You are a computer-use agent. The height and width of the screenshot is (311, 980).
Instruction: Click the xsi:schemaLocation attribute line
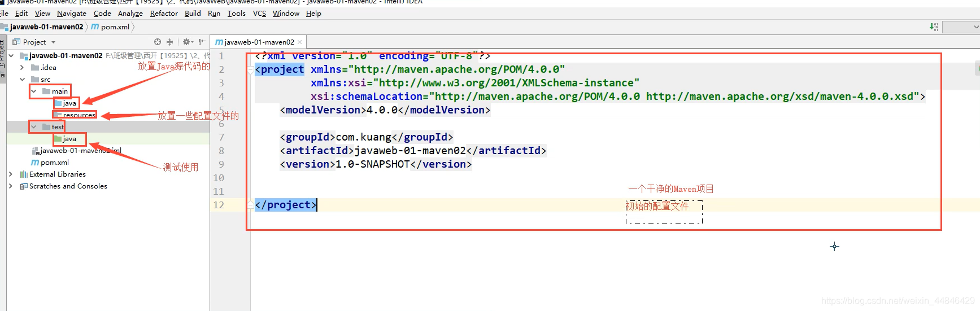[618, 97]
